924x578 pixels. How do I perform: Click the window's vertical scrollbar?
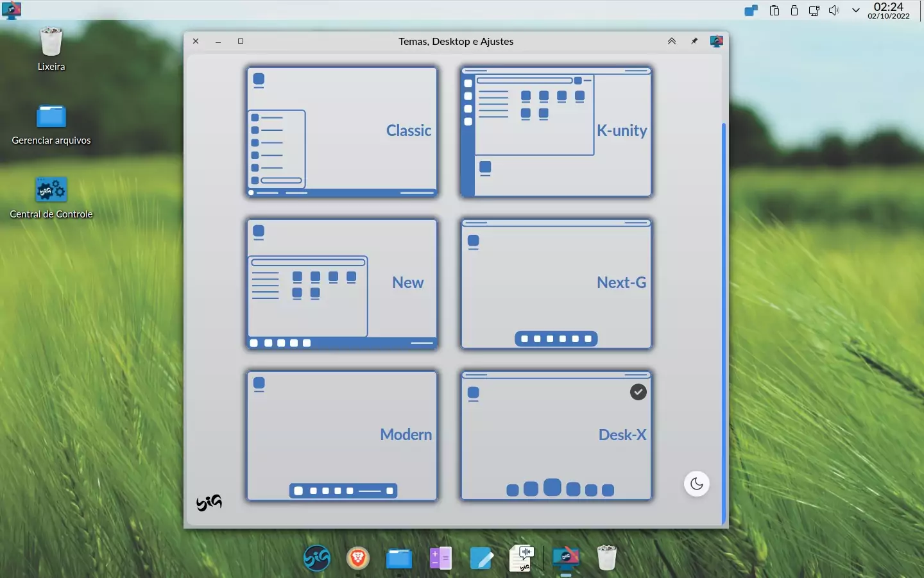(x=724, y=323)
